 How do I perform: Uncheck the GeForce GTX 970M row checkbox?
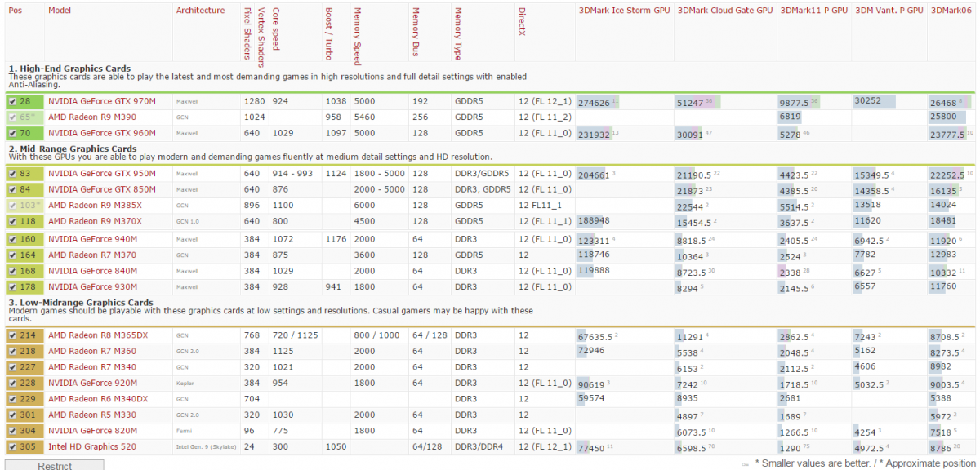pos(12,102)
